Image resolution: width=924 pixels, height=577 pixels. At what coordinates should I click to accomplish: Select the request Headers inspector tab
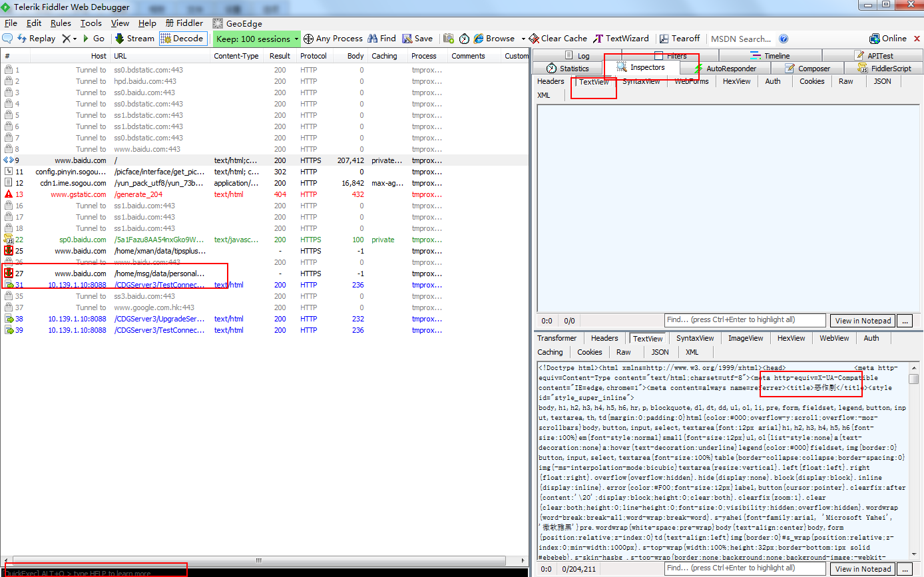pyautogui.click(x=551, y=81)
